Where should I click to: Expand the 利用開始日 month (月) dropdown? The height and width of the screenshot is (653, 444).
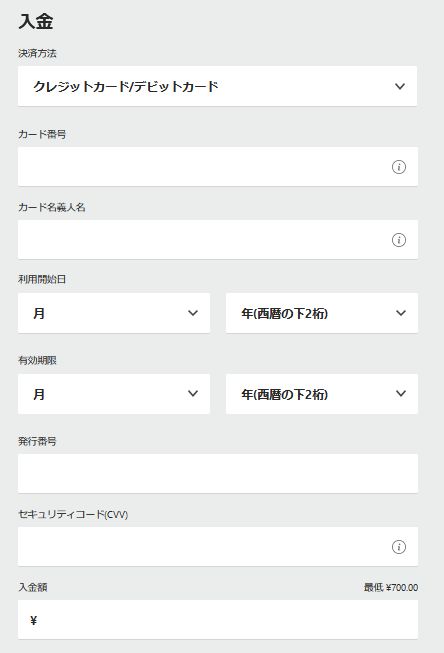[114, 313]
